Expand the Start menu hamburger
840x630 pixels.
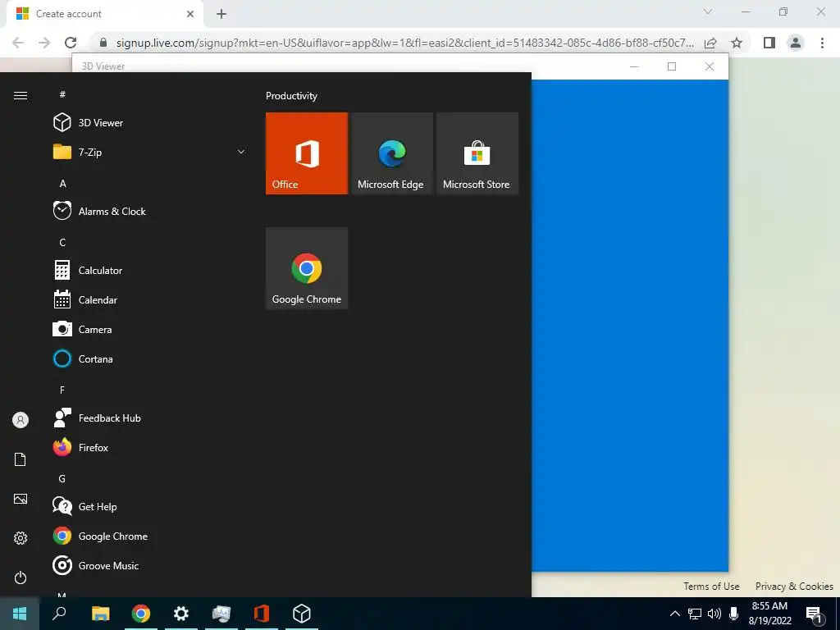pos(21,95)
